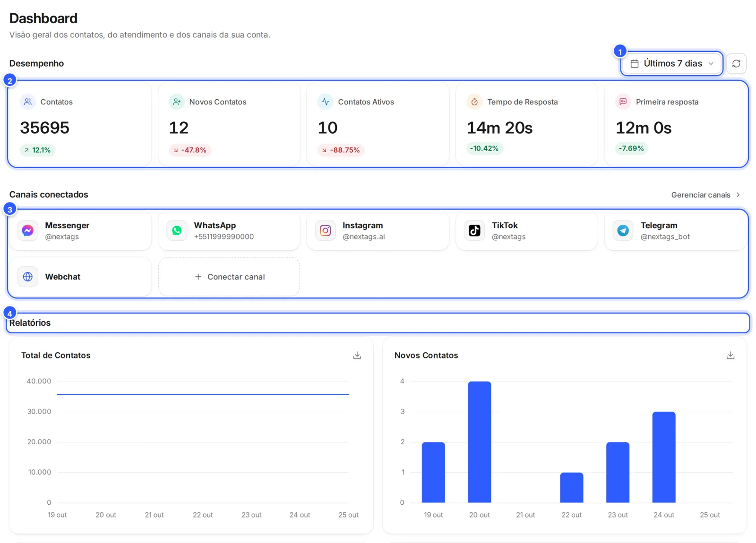The image size is (756, 543).
Task: Open the Messenger @nextags channel card
Action: [x=80, y=230]
